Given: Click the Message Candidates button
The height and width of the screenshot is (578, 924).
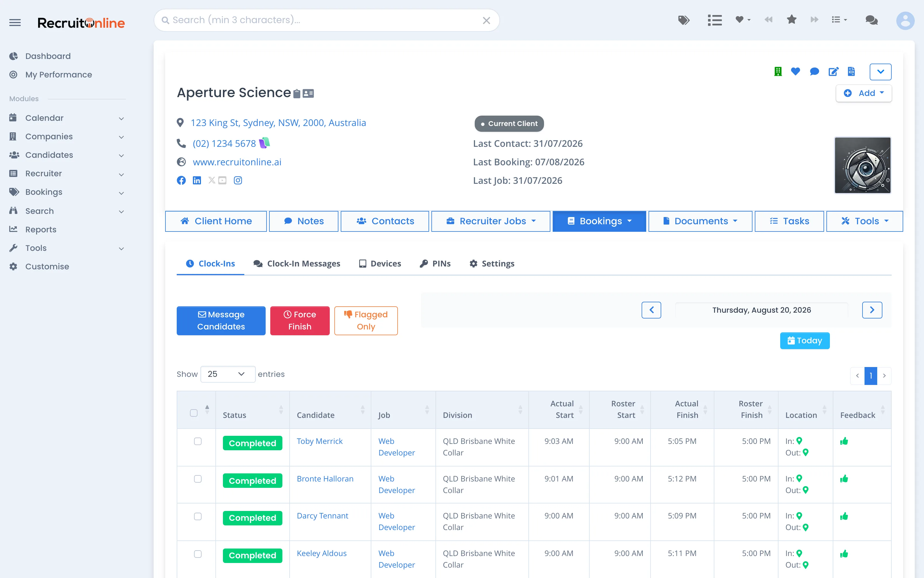Looking at the screenshot, I should tap(221, 321).
